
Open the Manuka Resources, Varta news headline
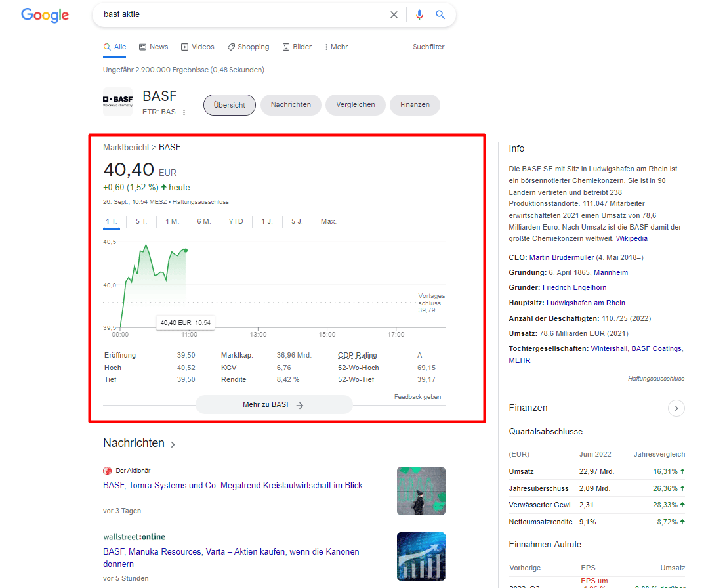point(231,558)
